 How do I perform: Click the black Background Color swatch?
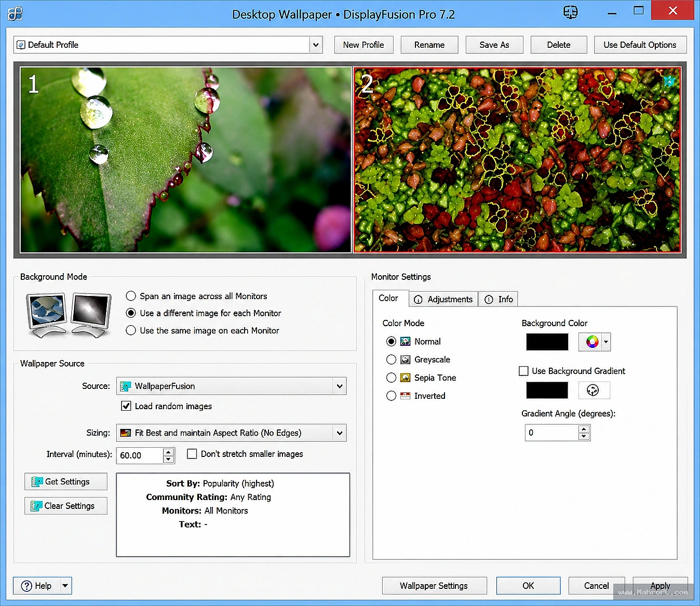tap(547, 342)
